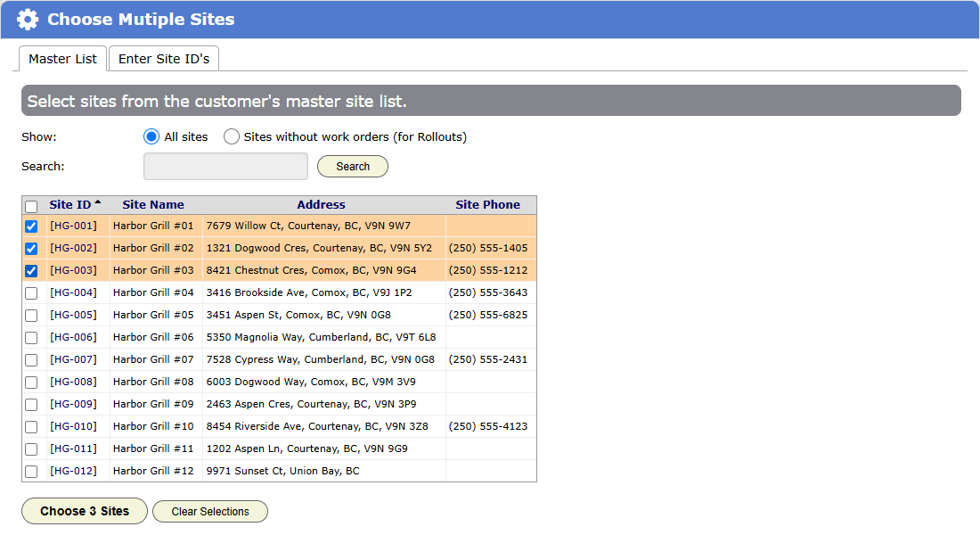Viewport: 980px width, 535px height.
Task: Check the HG-006 row checkbox
Action: 31,338
